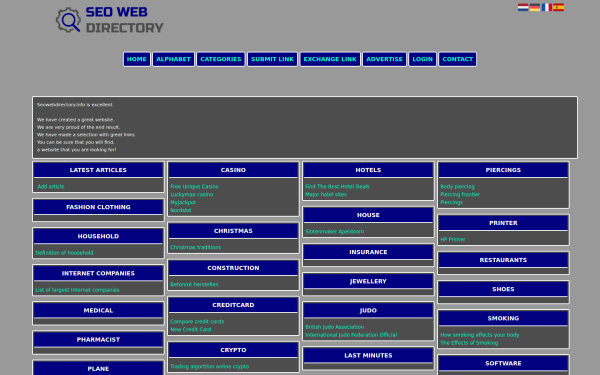
Task: Select the PLANE category header
Action: [98, 368]
